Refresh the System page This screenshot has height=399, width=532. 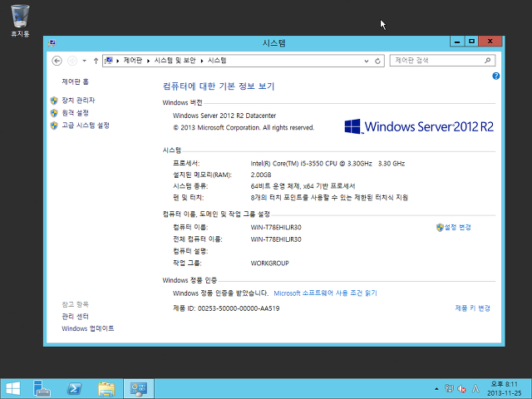tap(377, 61)
